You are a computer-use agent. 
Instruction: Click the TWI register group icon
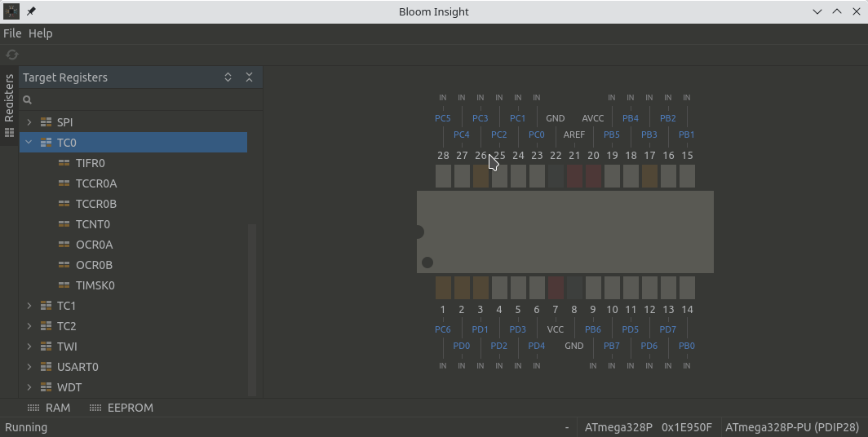[46, 347]
